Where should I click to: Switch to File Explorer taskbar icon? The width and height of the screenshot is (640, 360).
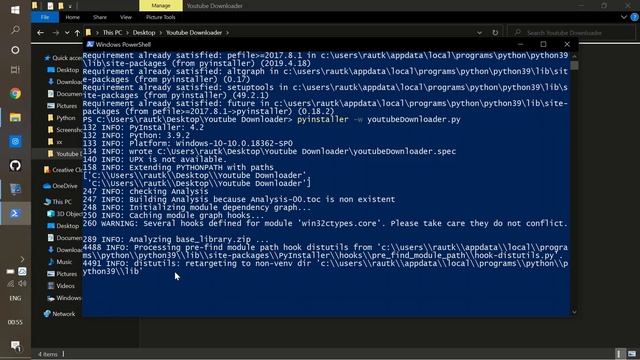pyautogui.click(x=15, y=118)
